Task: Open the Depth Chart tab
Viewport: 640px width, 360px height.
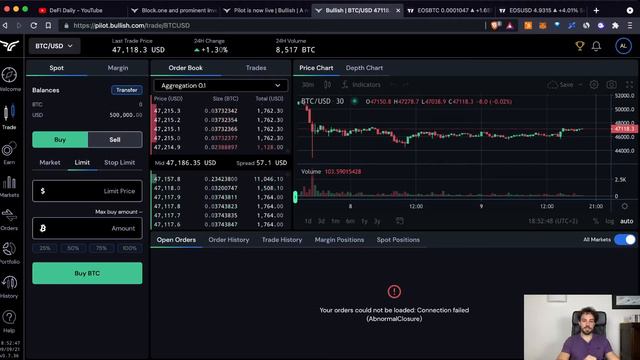Action: pos(364,68)
